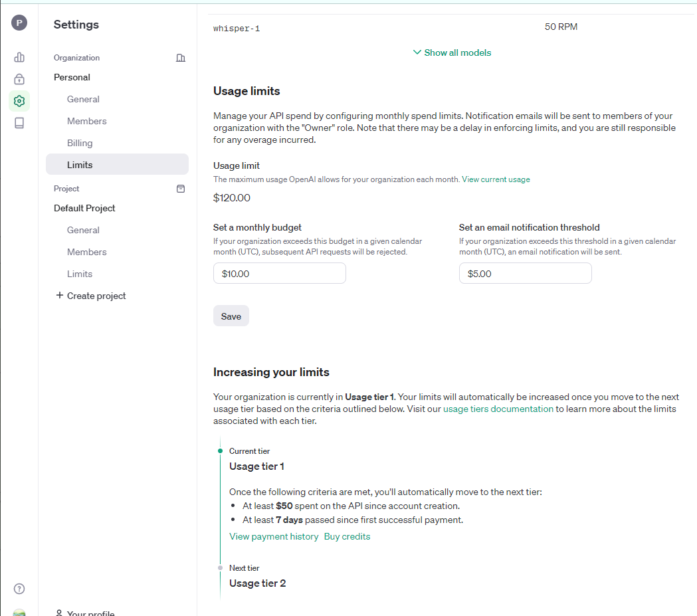Screen dimensions: 697x616
Task: Open the View payment history link
Action: point(274,536)
